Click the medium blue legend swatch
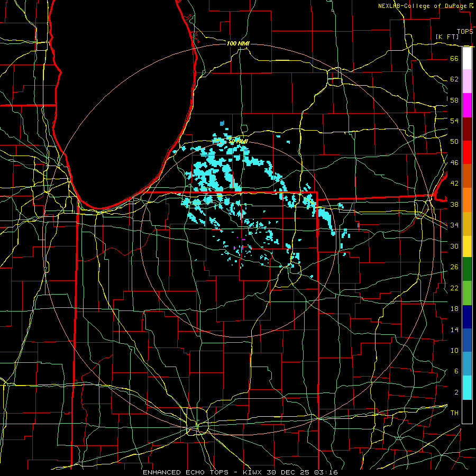476x476 pixels. [467, 340]
